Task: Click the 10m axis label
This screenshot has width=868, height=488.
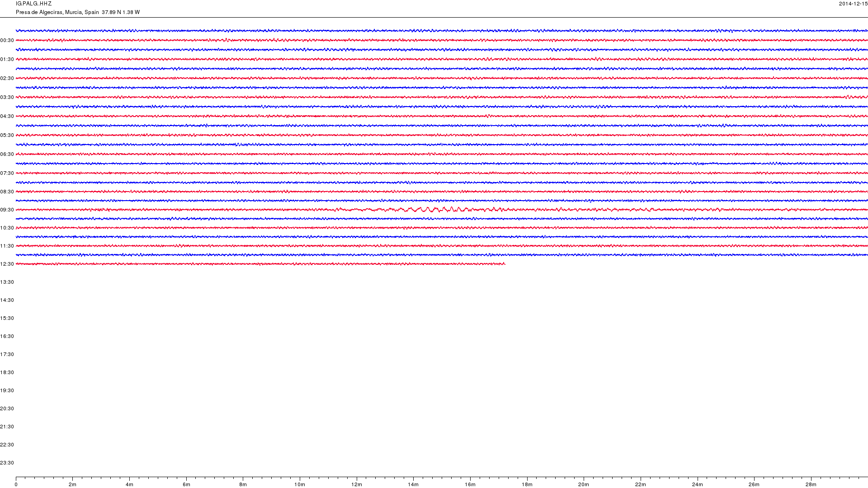Action: [x=300, y=484]
